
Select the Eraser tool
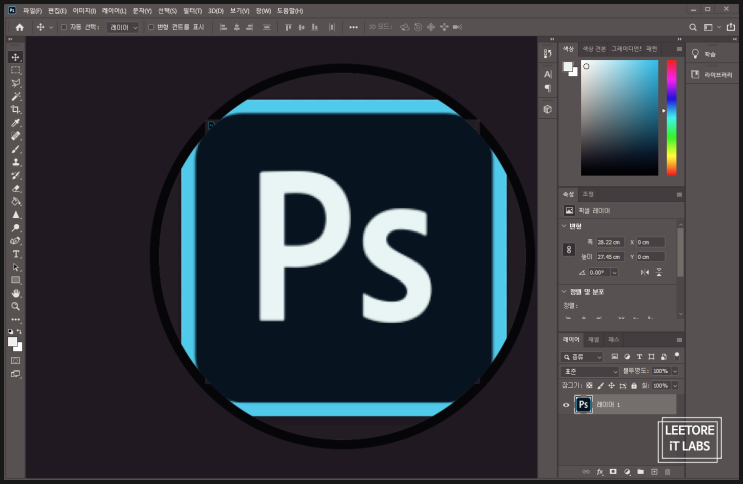coord(16,189)
